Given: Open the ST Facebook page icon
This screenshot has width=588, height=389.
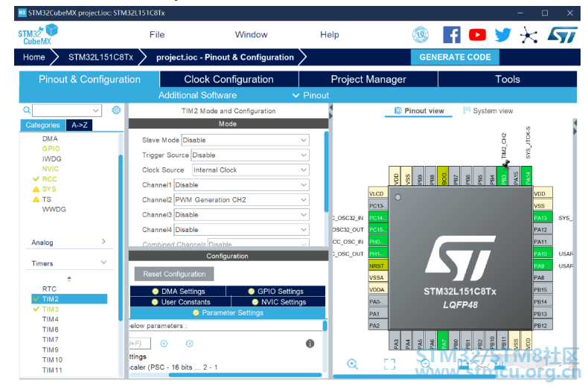Looking at the screenshot, I should point(452,35).
